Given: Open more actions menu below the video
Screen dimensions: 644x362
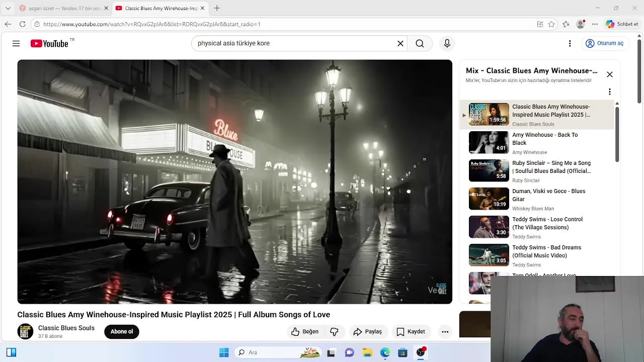Looking at the screenshot, I should [x=445, y=332].
